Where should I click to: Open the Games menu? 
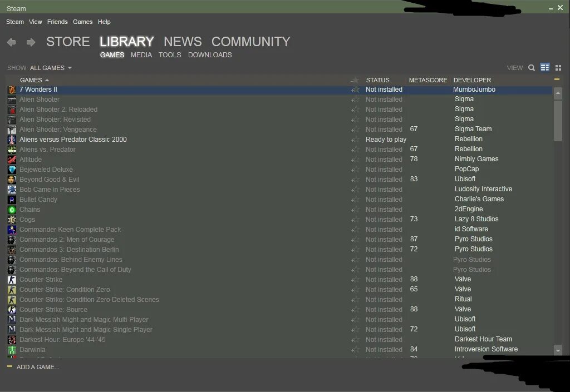tap(82, 22)
